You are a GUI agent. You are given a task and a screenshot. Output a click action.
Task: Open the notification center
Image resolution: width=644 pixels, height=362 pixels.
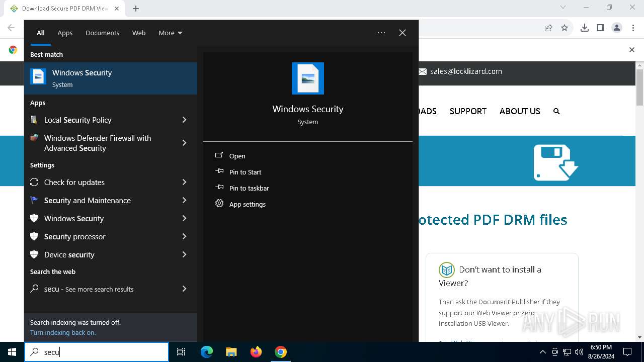pos(627,352)
